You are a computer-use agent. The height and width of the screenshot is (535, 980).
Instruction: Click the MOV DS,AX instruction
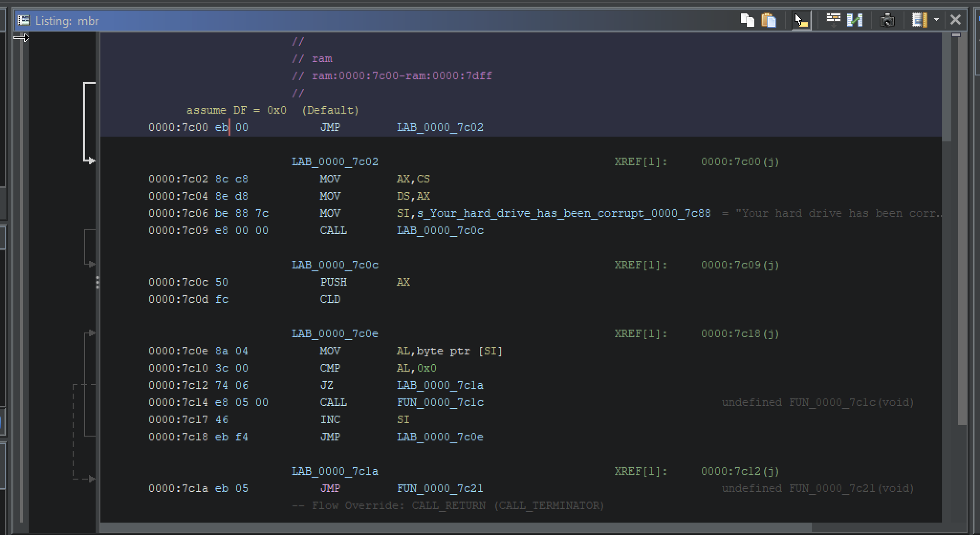tap(375, 196)
